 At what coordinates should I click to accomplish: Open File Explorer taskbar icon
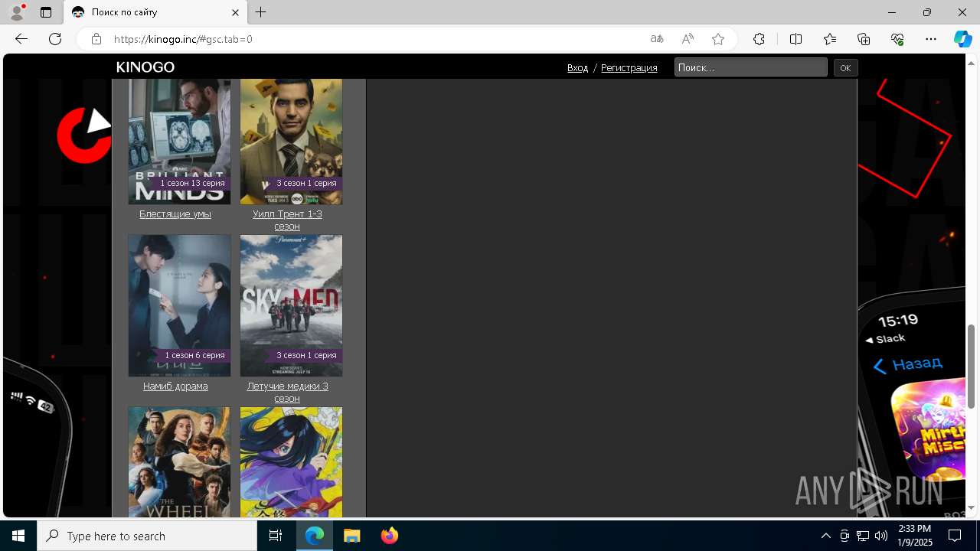click(x=352, y=536)
